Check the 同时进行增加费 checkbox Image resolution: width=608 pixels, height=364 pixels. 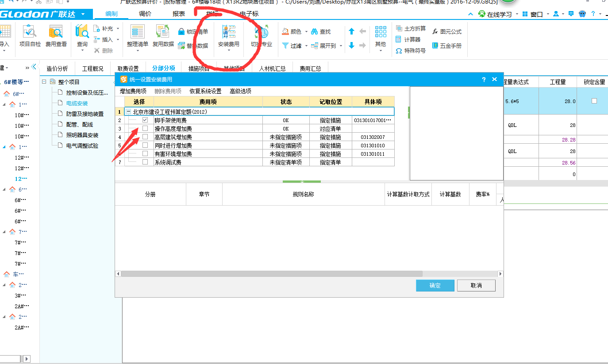point(145,145)
